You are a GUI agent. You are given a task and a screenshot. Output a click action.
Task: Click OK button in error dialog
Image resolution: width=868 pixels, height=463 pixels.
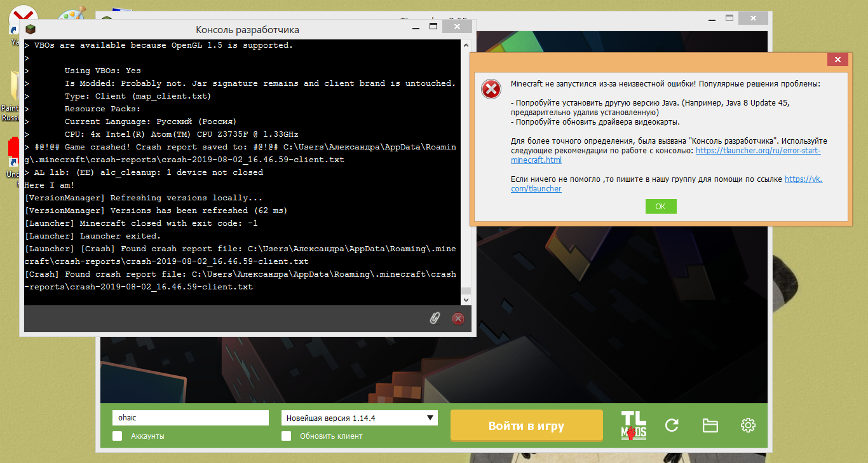coord(661,206)
